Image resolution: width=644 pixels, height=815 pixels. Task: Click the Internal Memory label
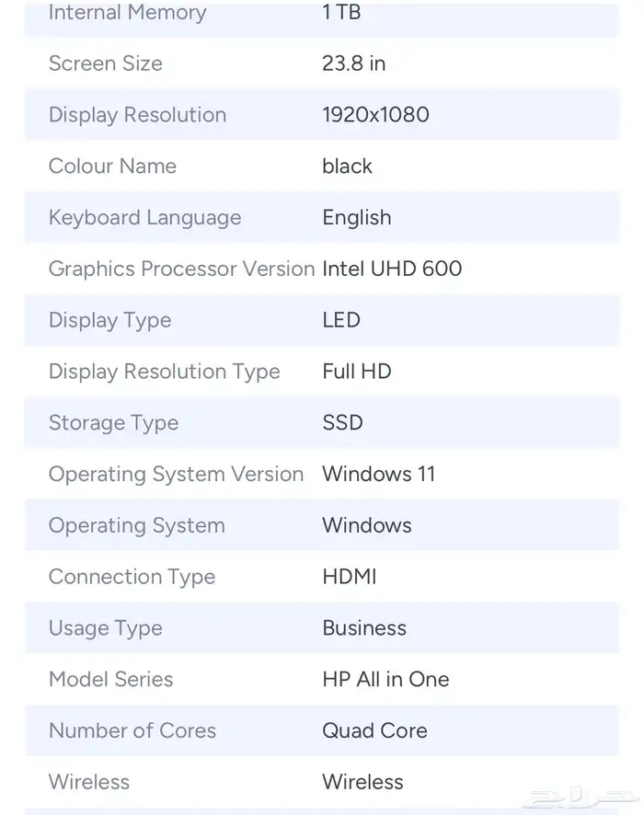(127, 13)
